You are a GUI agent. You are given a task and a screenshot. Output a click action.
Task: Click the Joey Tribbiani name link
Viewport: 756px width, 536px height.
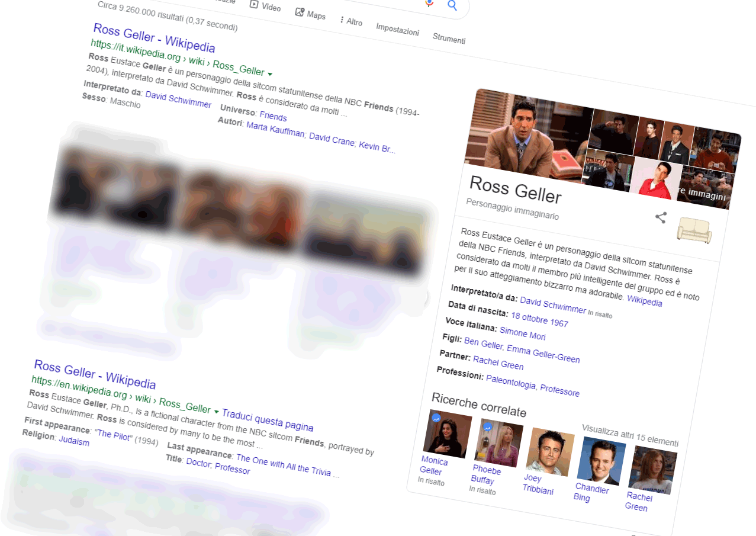coord(539,483)
